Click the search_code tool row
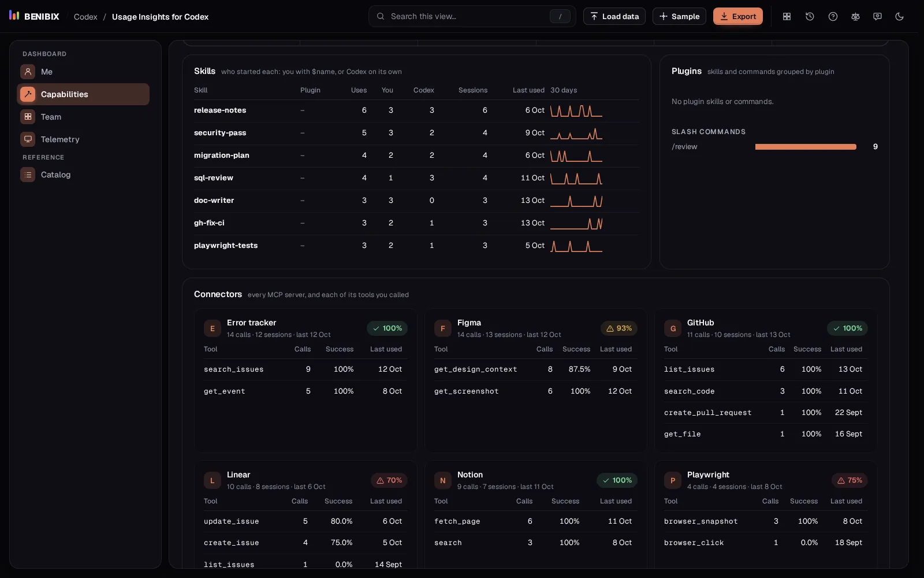Image resolution: width=924 pixels, height=578 pixels. click(766, 391)
